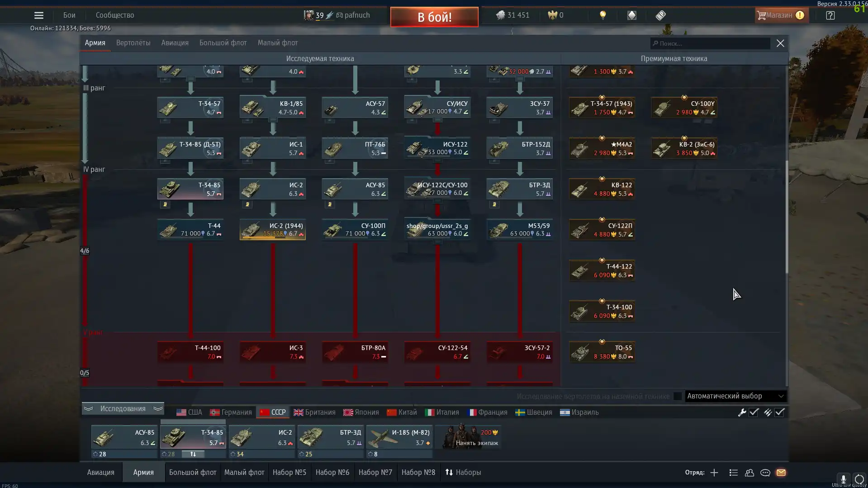Select the ИСУ-122 vehicle
868x488 pixels.
coord(437,148)
